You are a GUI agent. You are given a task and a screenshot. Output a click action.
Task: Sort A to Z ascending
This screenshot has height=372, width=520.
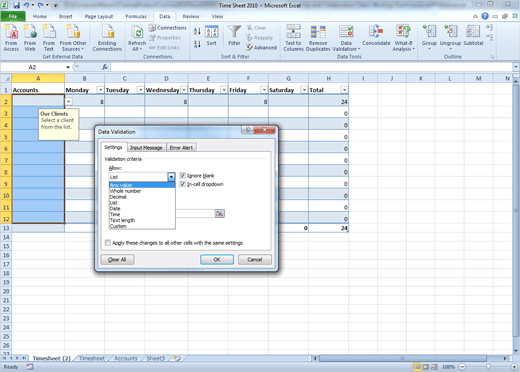197,31
